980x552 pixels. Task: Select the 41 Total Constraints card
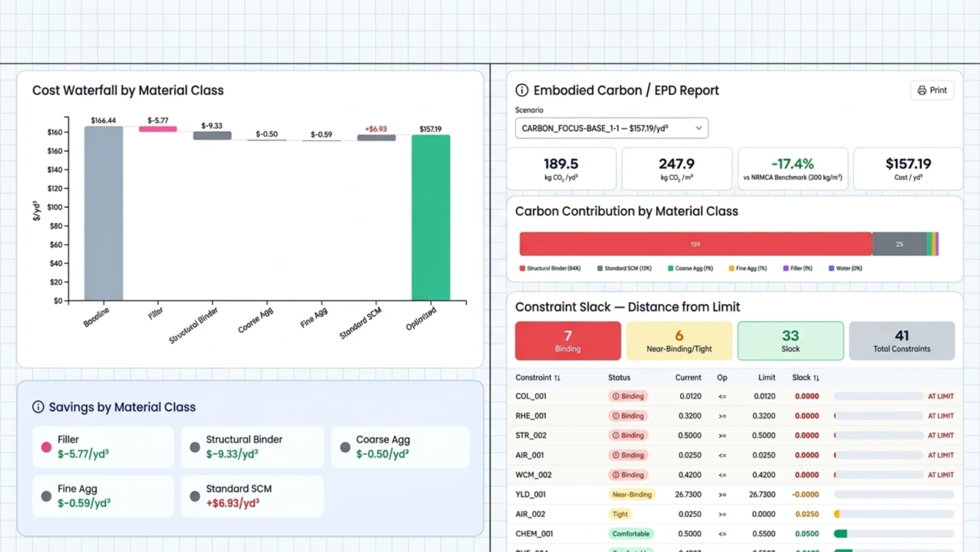click(902, 341)
